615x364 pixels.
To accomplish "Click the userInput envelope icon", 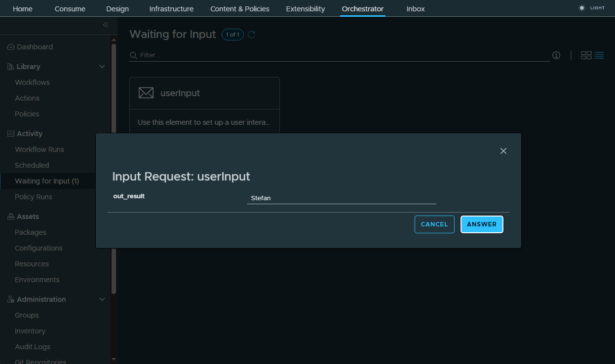I will pyautogui.click(x=146, y=93).
